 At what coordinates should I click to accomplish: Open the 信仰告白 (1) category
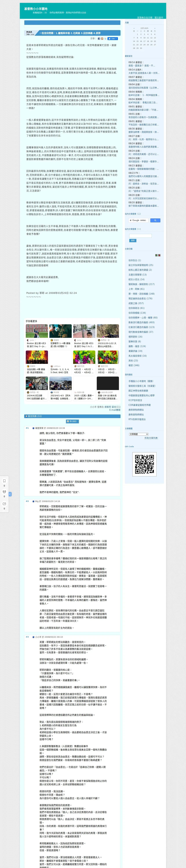pyautogui.click(x=135, y=260)
